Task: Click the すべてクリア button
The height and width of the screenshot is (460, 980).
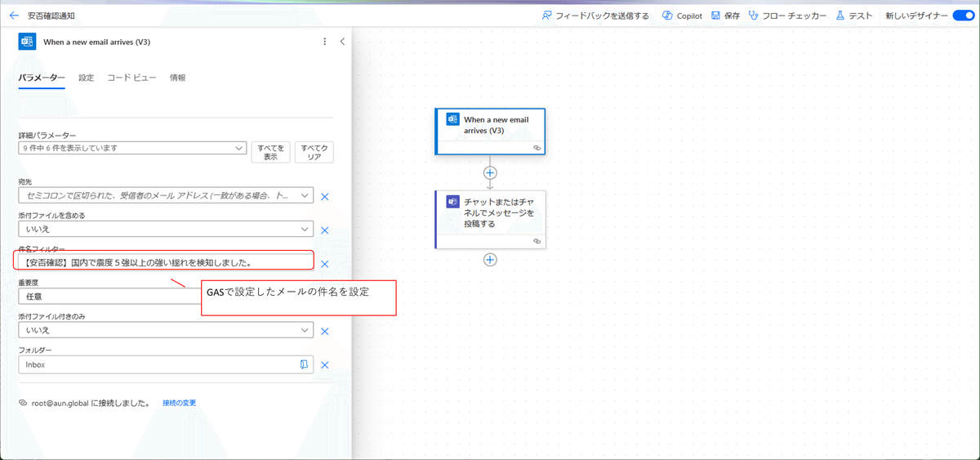Action: coord(314,152)
